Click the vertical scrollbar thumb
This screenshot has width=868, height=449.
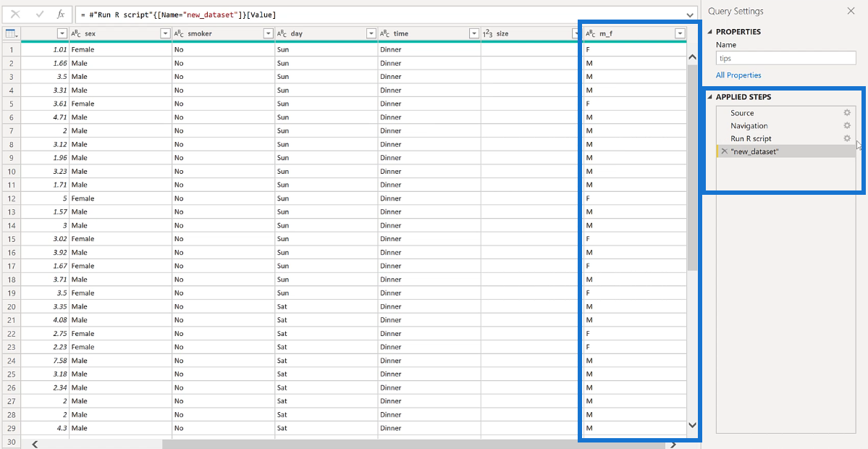point(692,167)
